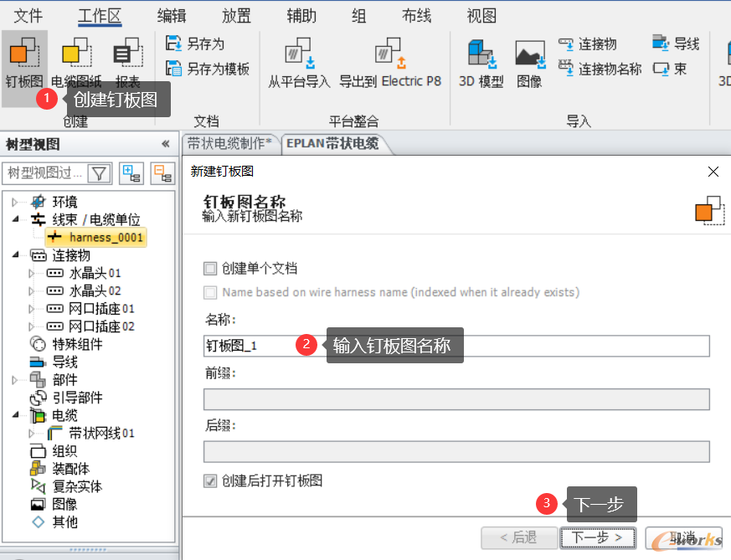The height and width of the screenshot is (560, 731).
Task: Expand 水晶头01 node
Action: pos(32,273)
